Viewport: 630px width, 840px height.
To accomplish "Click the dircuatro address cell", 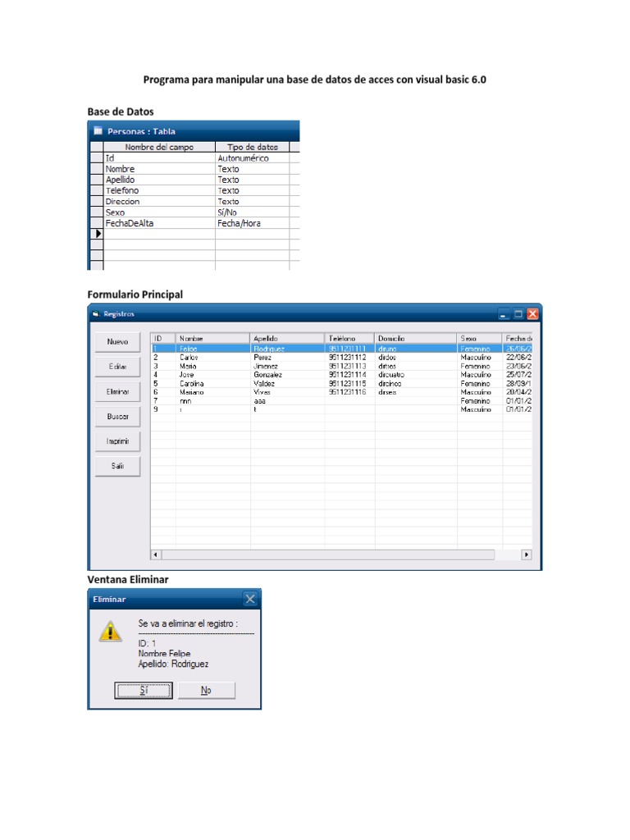I will (416, 374).
